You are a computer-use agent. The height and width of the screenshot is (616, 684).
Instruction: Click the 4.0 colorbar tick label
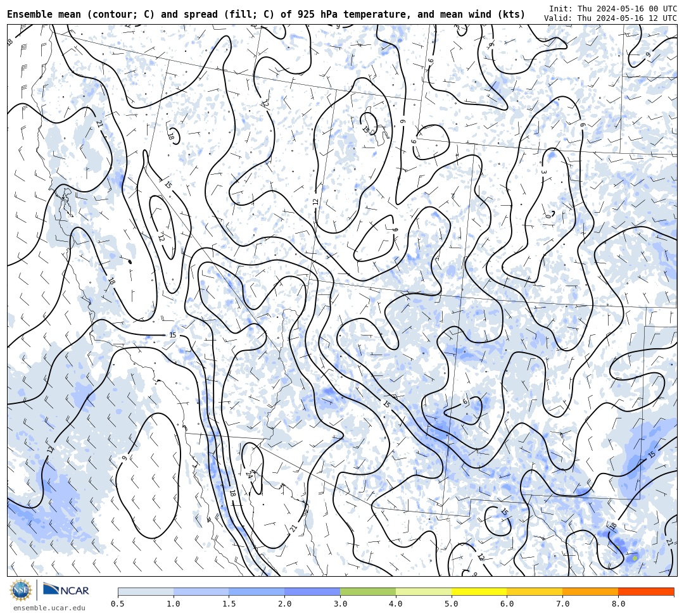click(x=396, y=604)
